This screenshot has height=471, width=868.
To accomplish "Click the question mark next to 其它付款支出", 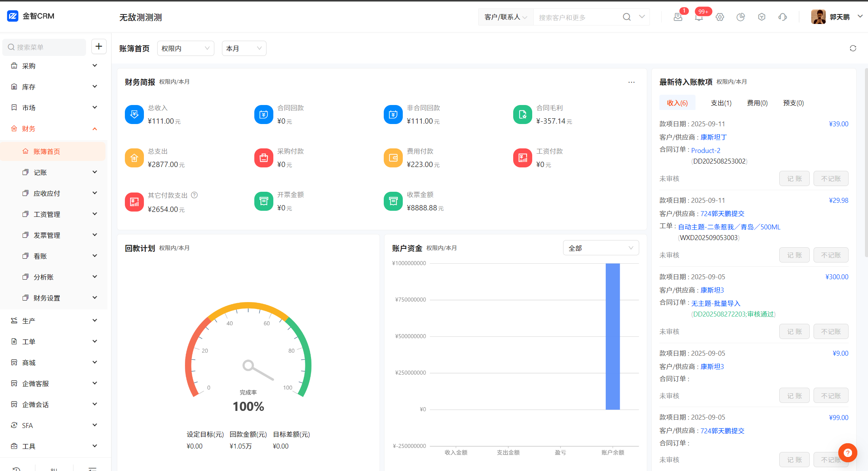I will [194, 195].
